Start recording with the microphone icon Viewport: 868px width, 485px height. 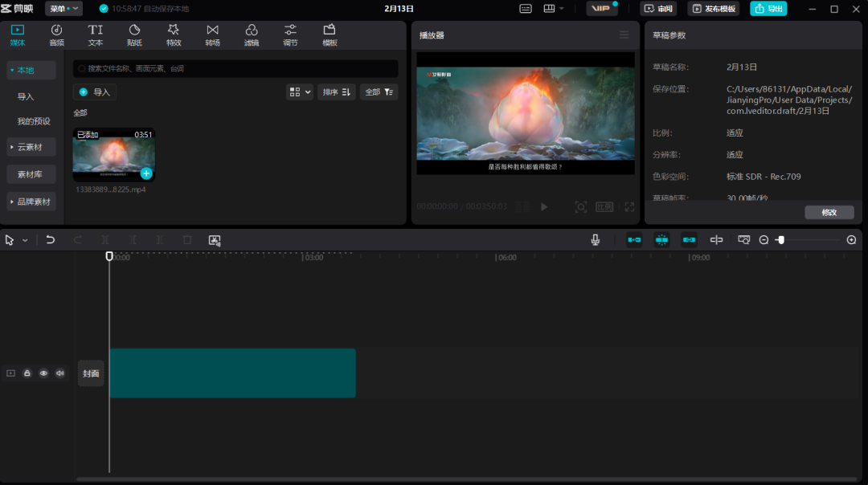(x=595, y=240)
